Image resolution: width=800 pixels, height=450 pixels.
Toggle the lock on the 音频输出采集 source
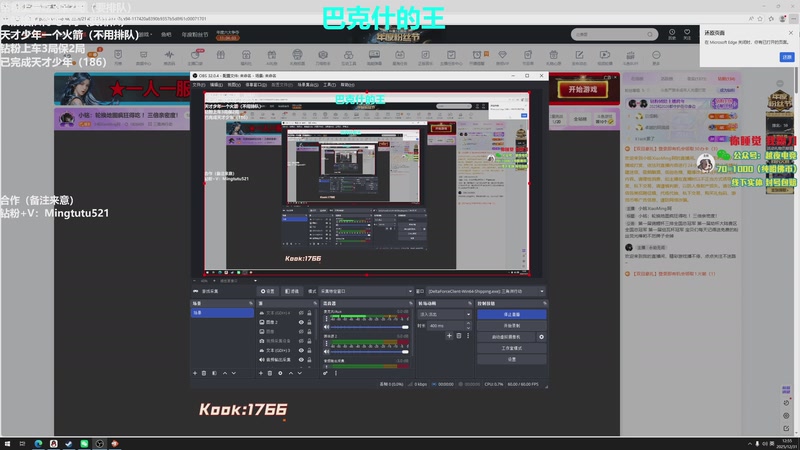coord(309,360)
